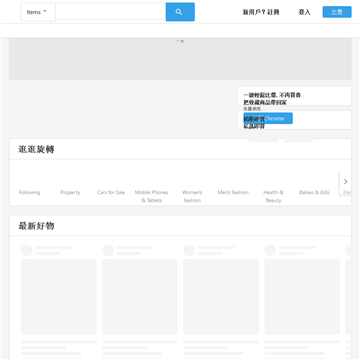Click the second listing's seller avatar placeholder
Screen dimensions: 360x360
click(x=108, y=250)
